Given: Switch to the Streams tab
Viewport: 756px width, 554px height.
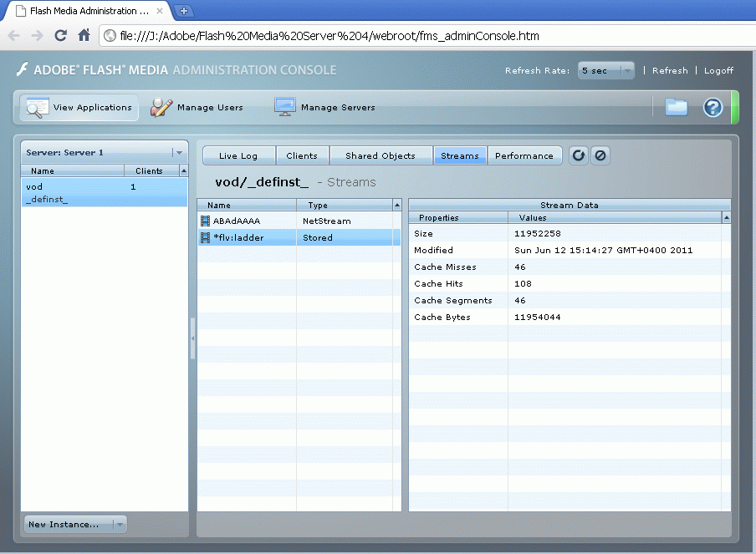Looking at the screenshot, I should tap(460, 155).
